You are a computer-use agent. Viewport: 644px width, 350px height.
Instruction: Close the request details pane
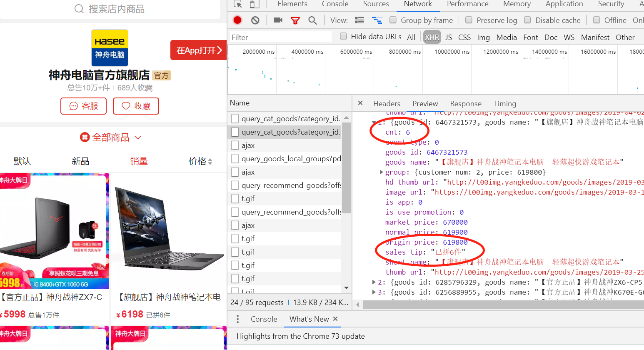[360, 103]
